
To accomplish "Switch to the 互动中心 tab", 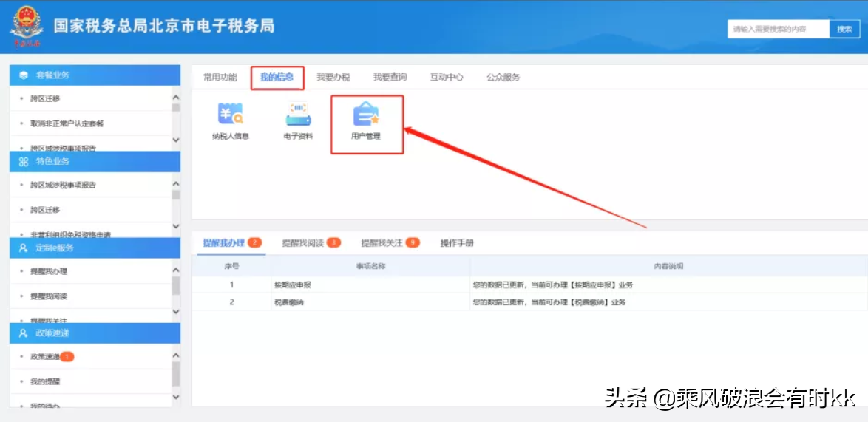I will [447, 78].
